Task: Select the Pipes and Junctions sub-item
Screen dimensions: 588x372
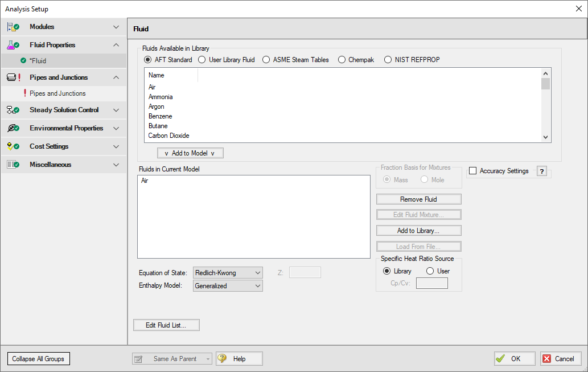Action: (57, 93)
